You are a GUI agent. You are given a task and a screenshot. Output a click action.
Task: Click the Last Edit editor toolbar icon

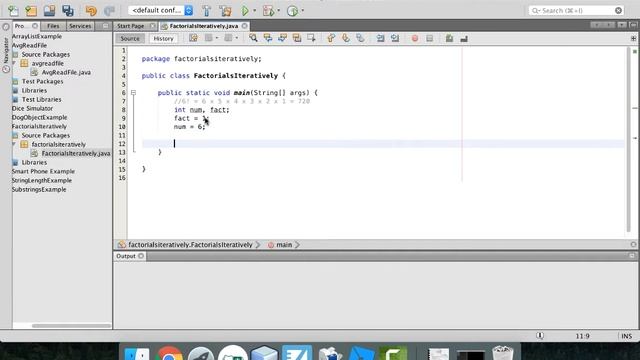coord(193,38)
